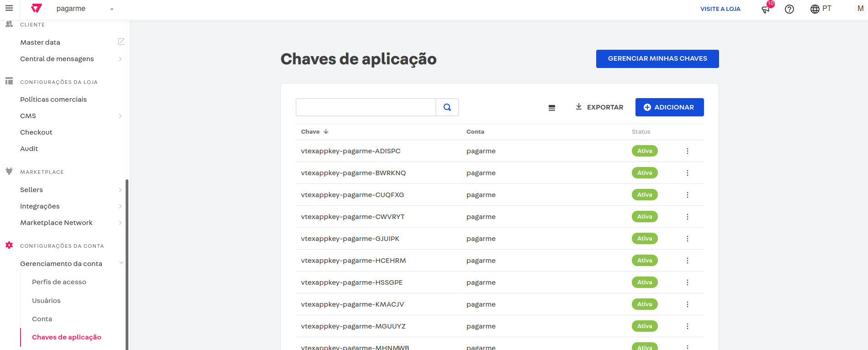Open row actions for vtexappkey-pagarme-BWRKNQ

click(x=688, y=173)
